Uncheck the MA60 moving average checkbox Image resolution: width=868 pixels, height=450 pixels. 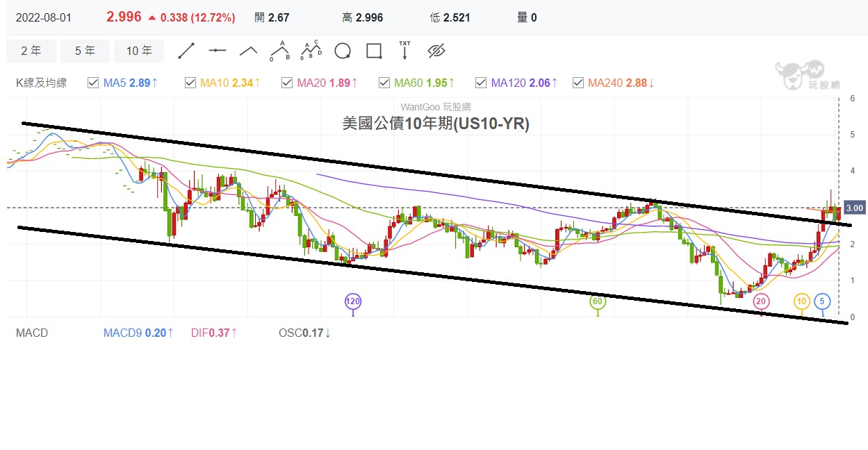pos(384,83)
